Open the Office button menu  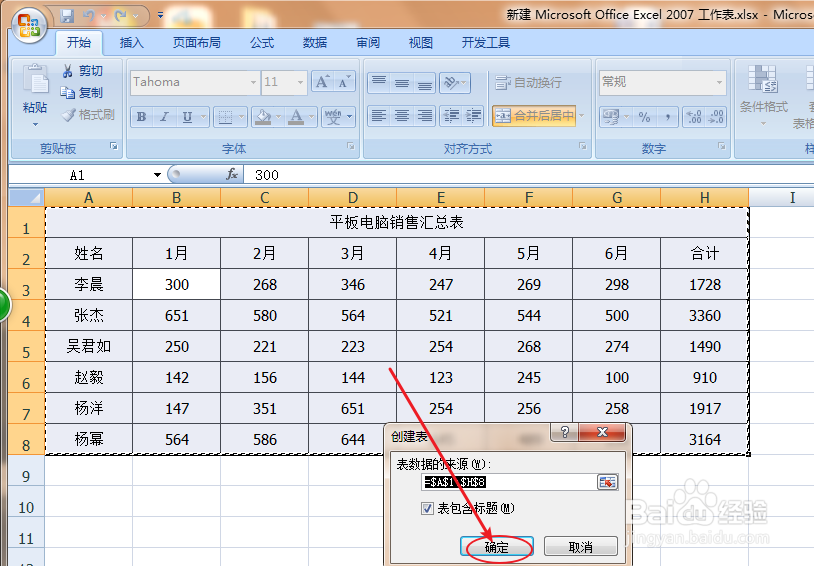[30, 24]
